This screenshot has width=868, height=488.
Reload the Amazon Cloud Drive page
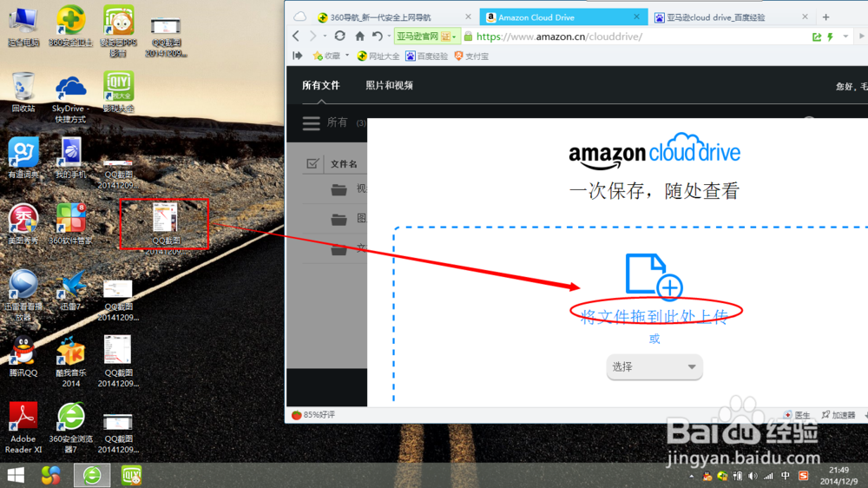(x=340, y=36)
